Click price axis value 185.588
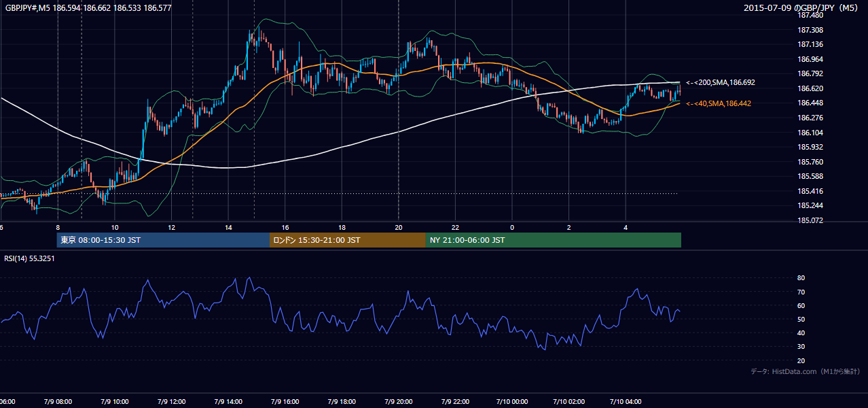The image size is (868, 408). 810,177
